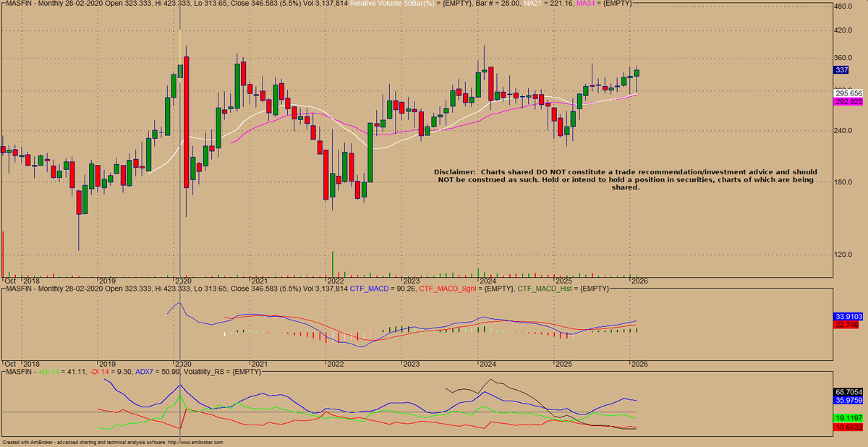Click the chart disclaimer text block

click(x=625, y=179)
